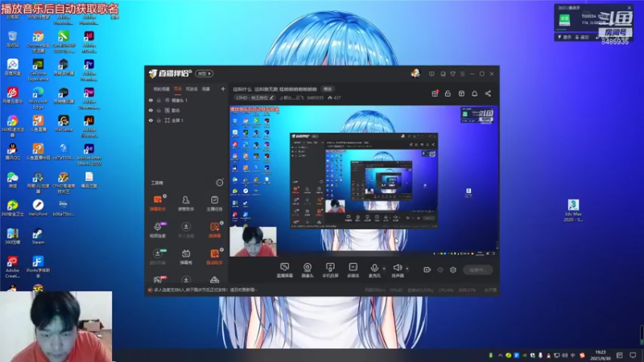This screenshot has height=362, width=644.
Task: Select the webcam thumbnail in the preview
Action: pyautogui.click(x=253, y=241)
